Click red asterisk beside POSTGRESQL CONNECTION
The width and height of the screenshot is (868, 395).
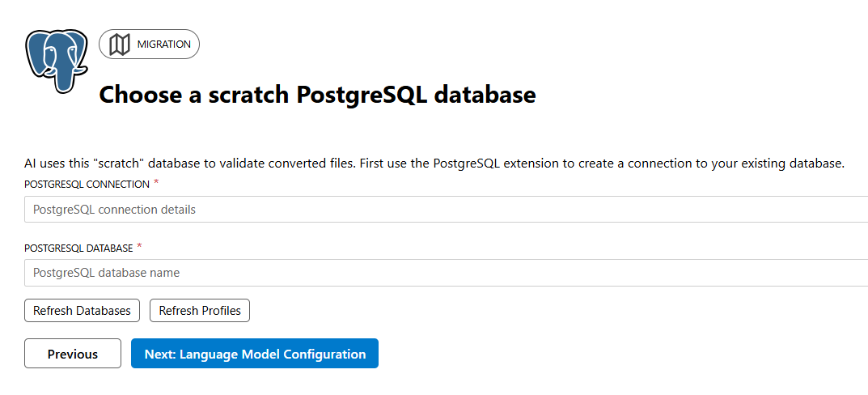[x=156, y=183]
